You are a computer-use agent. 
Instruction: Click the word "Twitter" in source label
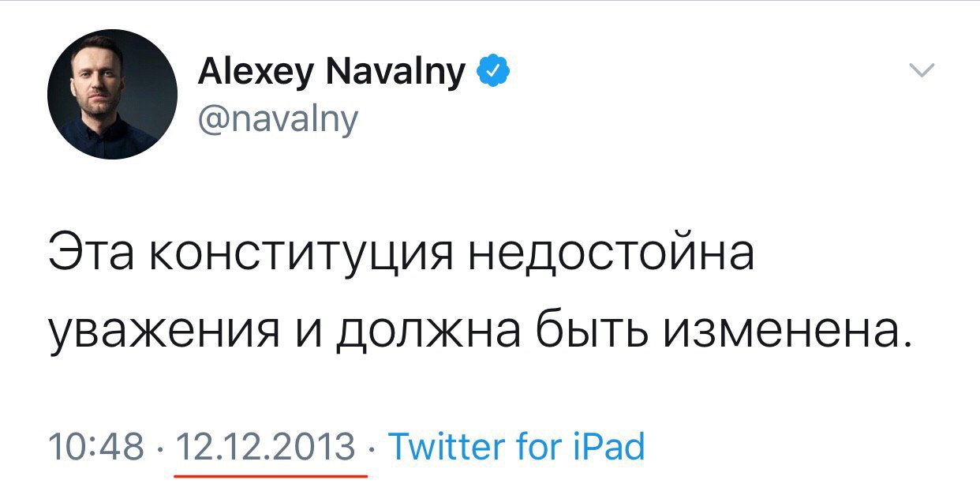coord(446,446)
